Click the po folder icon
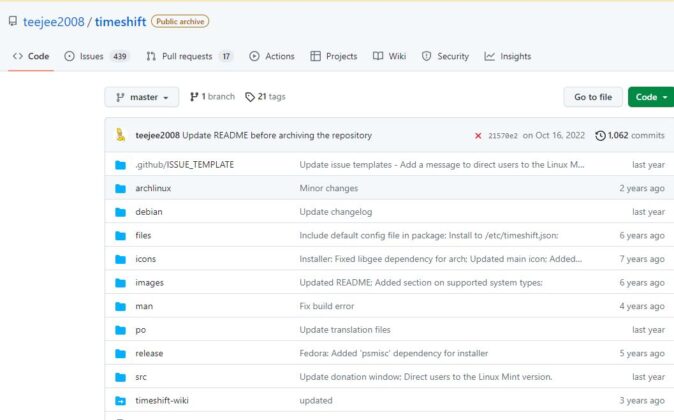Image resolution: width=674 pixels, height=420 pixels. pyautogui.click(x=121, y=330)
